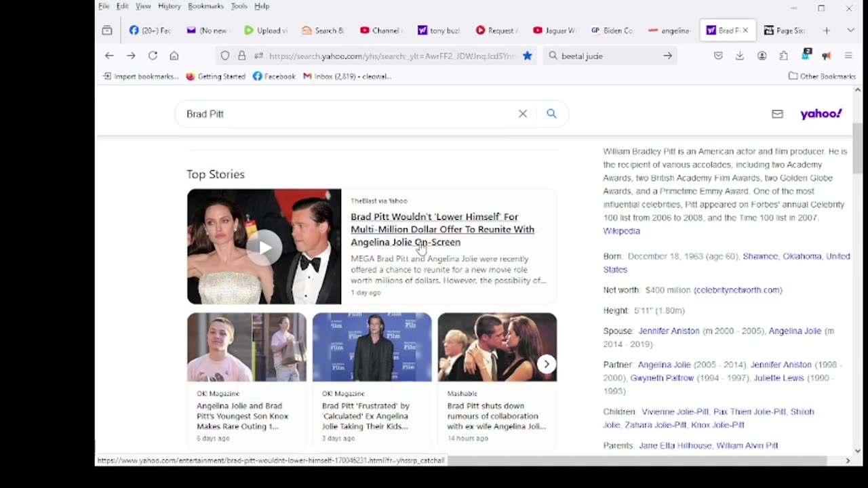Click the horizontal scrollbar right arrow

pos(848,461)
